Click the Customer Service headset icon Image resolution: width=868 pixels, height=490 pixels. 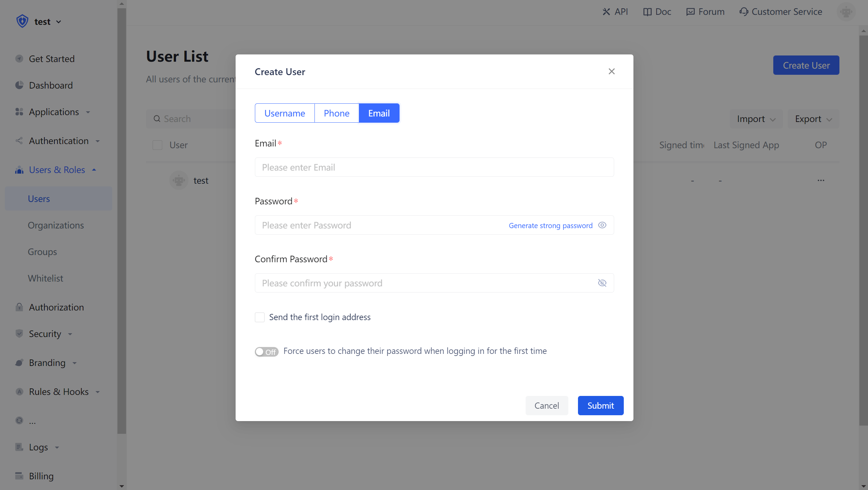coord(744,12)
